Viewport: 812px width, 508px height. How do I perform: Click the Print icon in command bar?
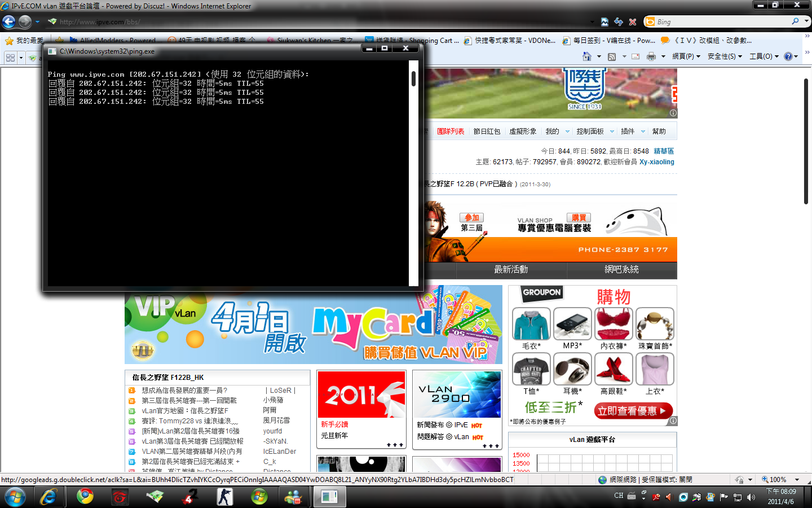[x=651, y=56]
